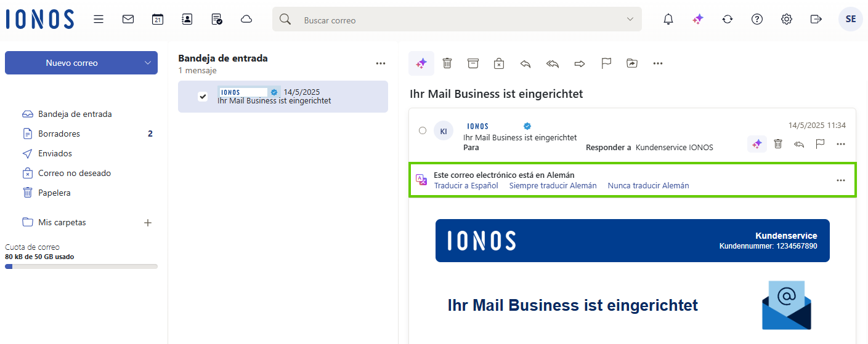Image resolution: width=868 pixels, height=344 pixels.
Task: Open the Tasks app icon
Action: [x=217, y=19]
